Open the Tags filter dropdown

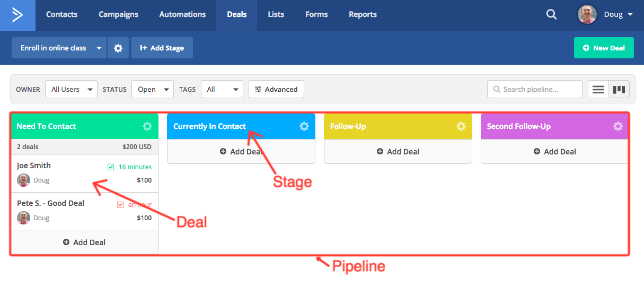[222, 89]
